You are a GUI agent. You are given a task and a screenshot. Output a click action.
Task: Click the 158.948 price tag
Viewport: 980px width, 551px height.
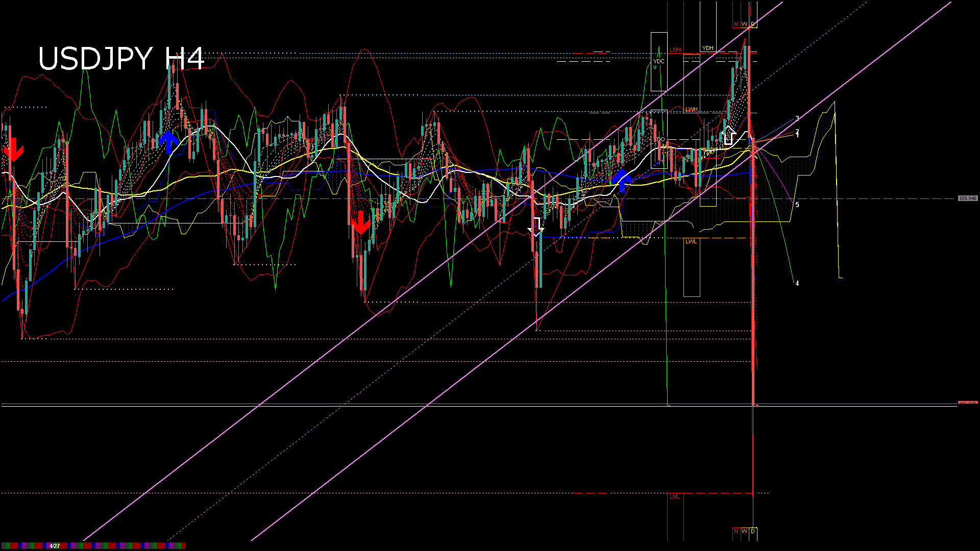[967, 198]
